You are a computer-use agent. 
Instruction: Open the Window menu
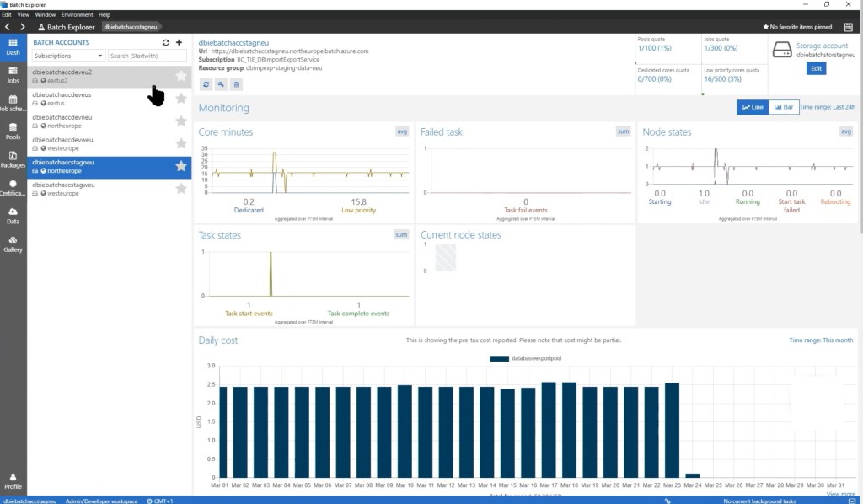point(46,14)
